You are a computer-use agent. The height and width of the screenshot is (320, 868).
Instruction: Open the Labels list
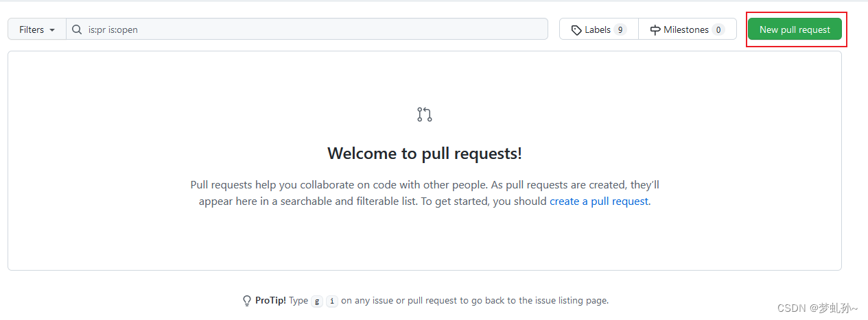599,29
